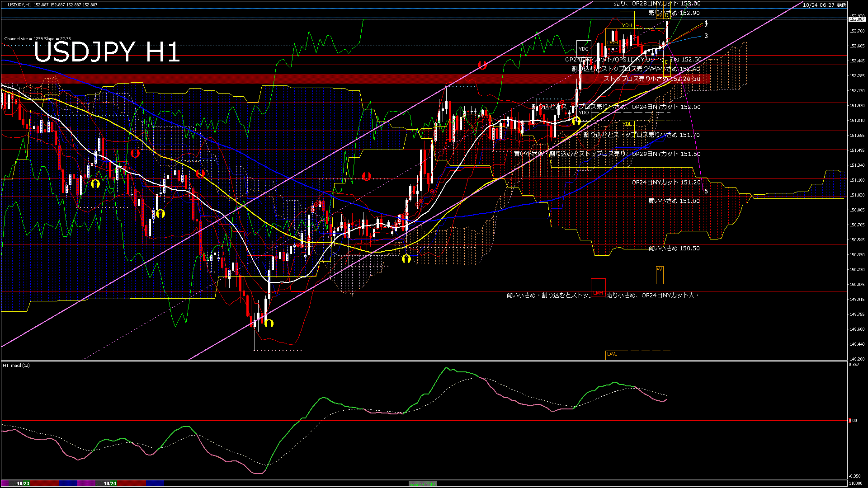The width and height of the screenshot is (868, 488).
Task: Click the 10/24 date label on the timeline
Action: tap(110, 483)
